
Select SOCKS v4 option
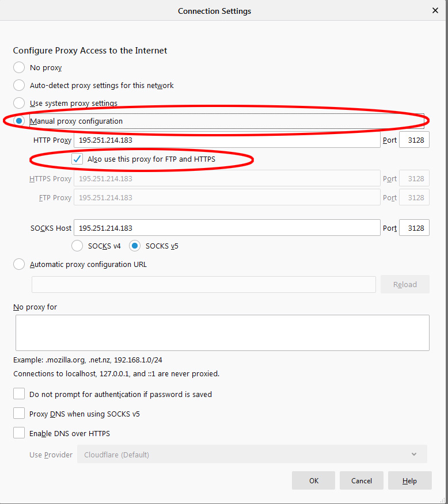(x=77, y=246)
